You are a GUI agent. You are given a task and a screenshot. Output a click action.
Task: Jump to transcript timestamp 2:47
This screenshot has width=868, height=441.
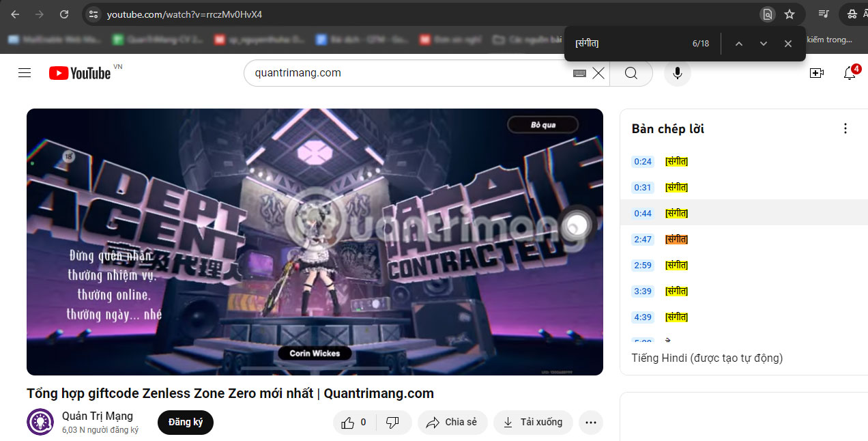(643, 240)
